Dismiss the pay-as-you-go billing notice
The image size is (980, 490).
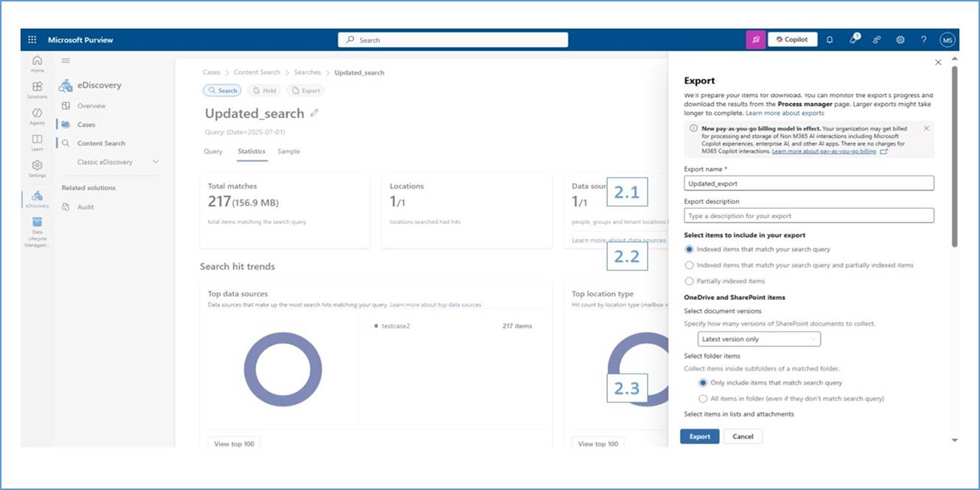[x=926, y=128]
